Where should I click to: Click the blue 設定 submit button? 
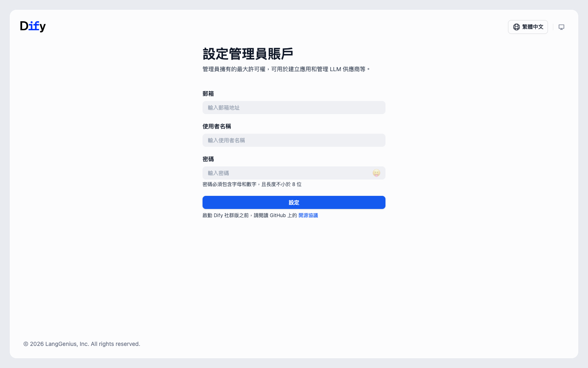(294, 202)
